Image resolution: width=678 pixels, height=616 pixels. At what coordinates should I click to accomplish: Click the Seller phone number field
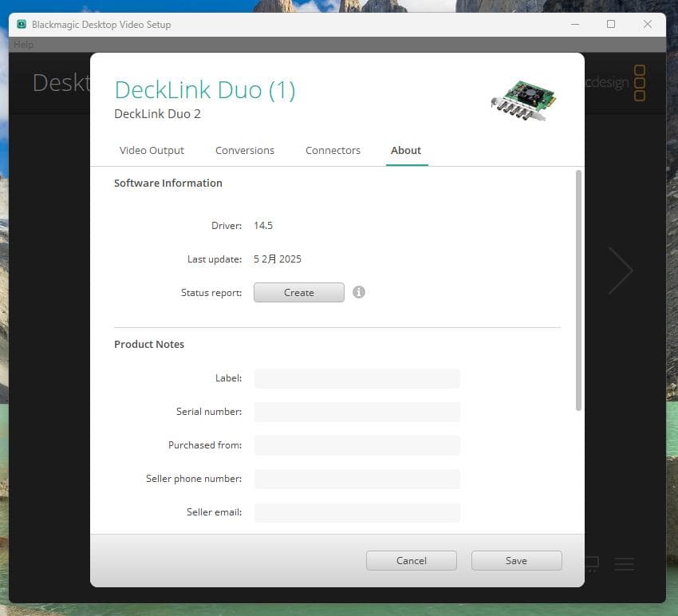tap(357, 479)
